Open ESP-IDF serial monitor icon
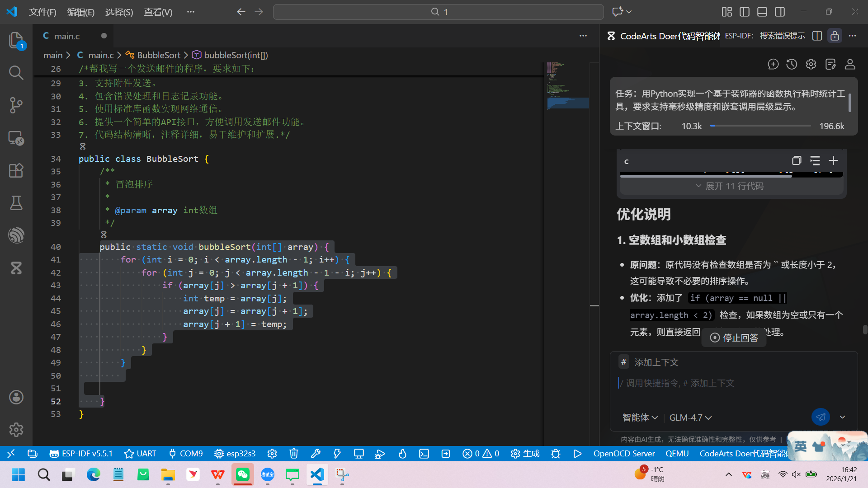This screenshot has height=488, width=868. pos(359,454)
